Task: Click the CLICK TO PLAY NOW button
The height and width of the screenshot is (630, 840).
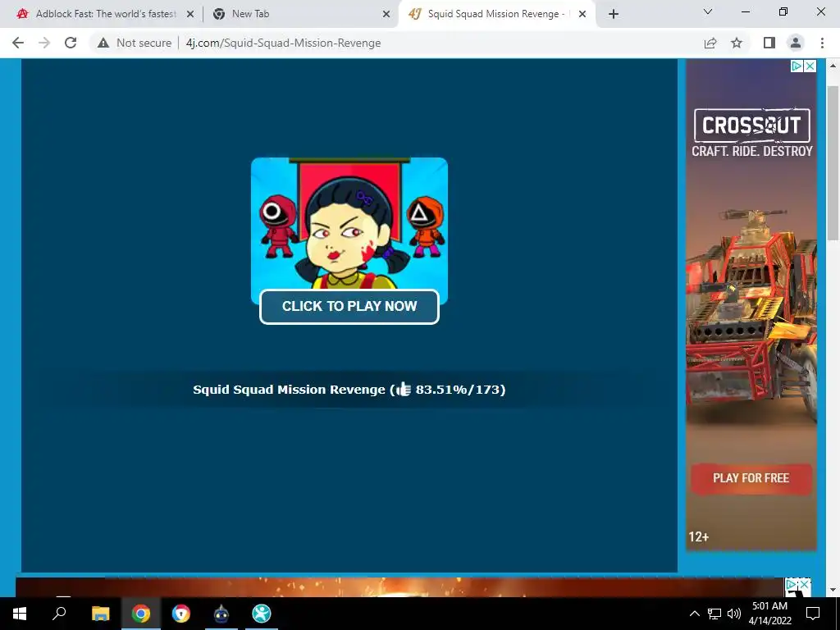Action: 349,307
